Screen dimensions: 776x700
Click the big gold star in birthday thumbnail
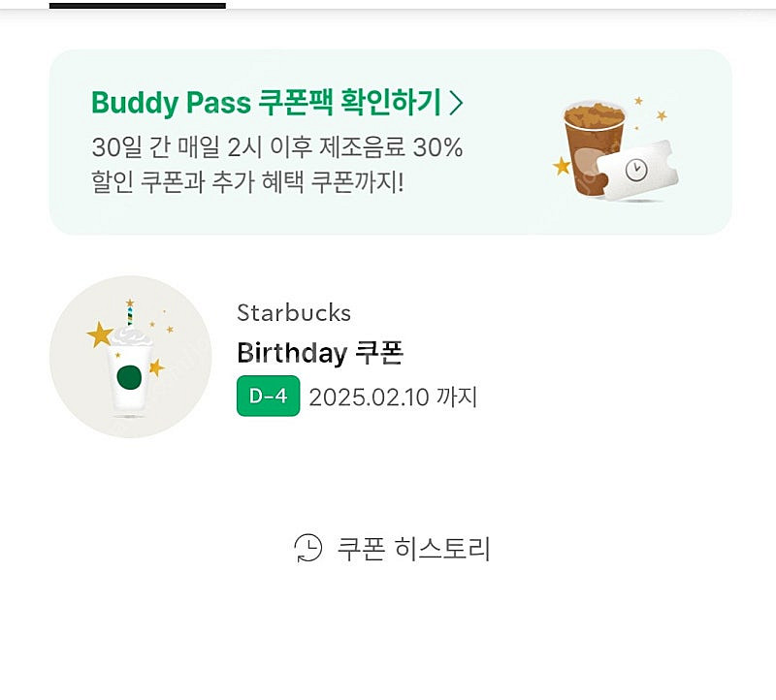pyautogui.click(x=99, y=334)
